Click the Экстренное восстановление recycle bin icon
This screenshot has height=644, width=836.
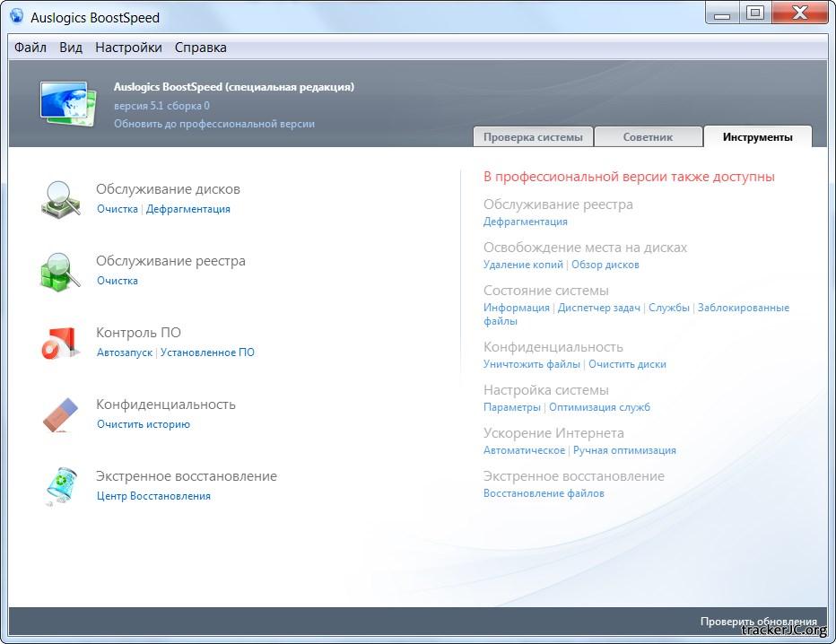(x=60, y=486)
